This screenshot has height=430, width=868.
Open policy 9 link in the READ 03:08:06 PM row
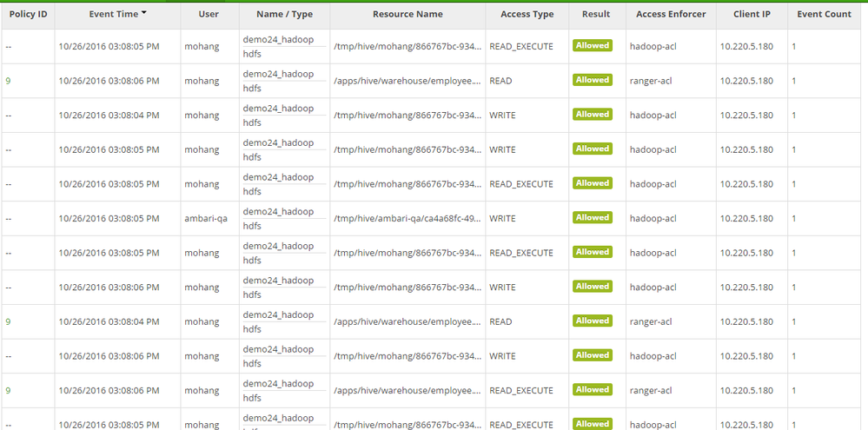click(x=8, y=81)
